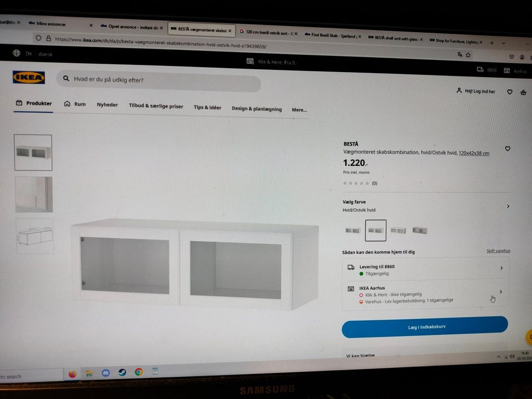532x399 pixels.
Task: Click the globe language icon
Action: pos(16,53)
